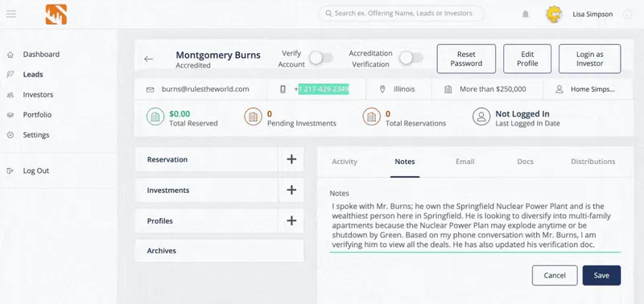This screenshot has height=304, width=644.
Task: Open Portfolio in sidebar
Action: (37, 114)
